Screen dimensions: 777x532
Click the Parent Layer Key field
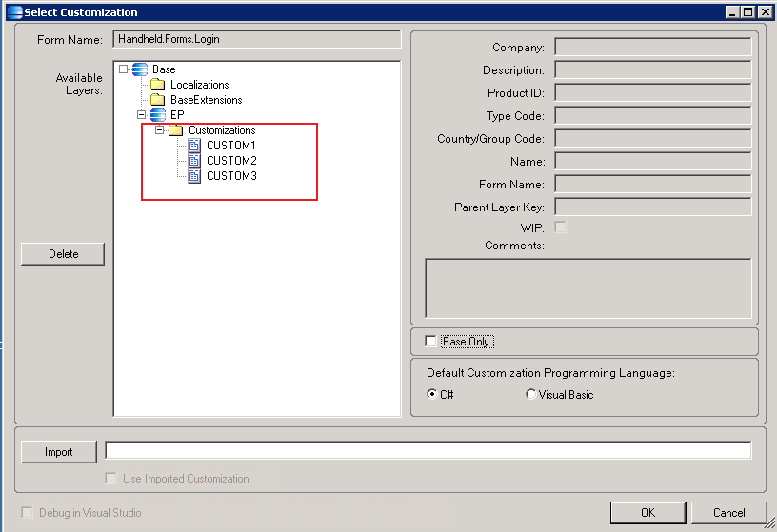click(x=653, y=207)
